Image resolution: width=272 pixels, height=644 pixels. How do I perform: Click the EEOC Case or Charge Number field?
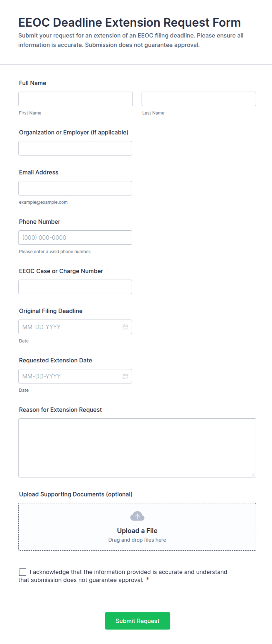[x=75, y=287]
